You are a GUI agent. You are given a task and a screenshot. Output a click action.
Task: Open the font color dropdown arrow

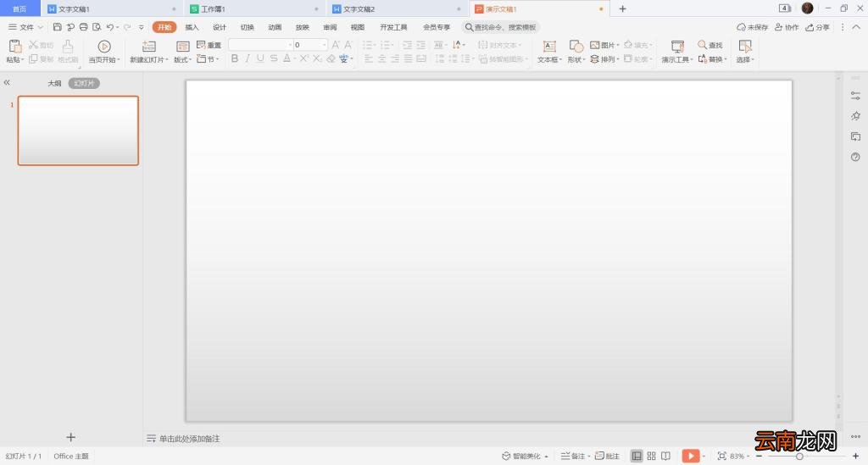[x=294, y=58]
